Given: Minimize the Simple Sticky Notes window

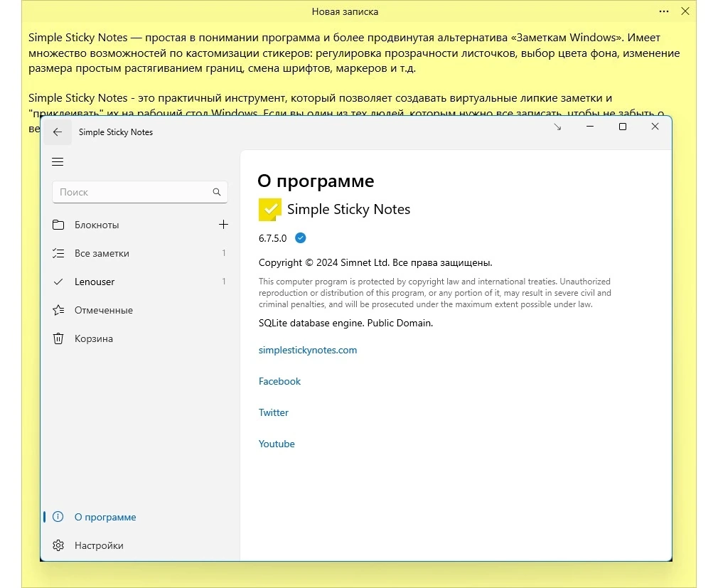Looking at the screenshot, I should 590,127.
